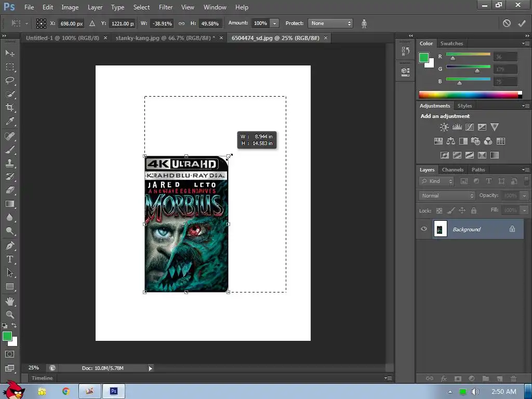This screenshot has width=532, height=399.
Task: Select the Zoom tool
Action: click(9, 314)
